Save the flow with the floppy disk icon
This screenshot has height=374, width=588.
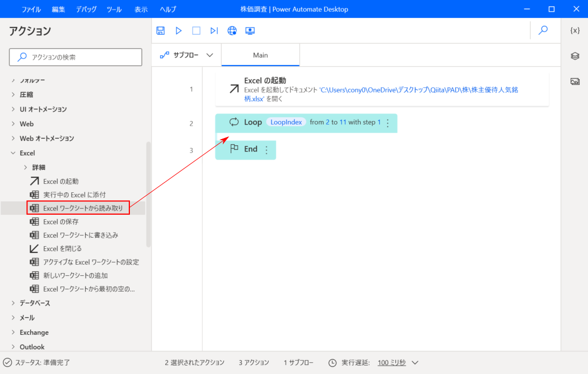click(x=161, y=31)
